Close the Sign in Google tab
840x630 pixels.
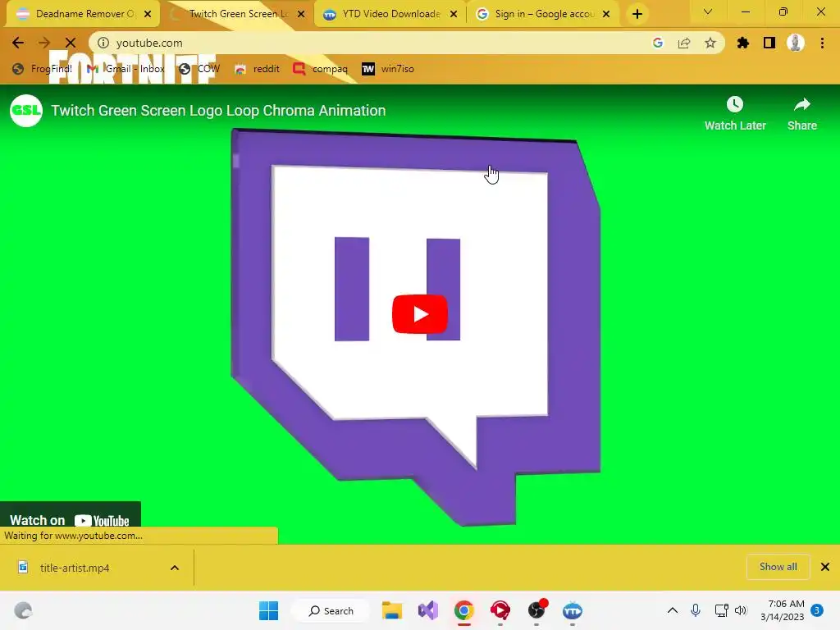click(606, 14)
